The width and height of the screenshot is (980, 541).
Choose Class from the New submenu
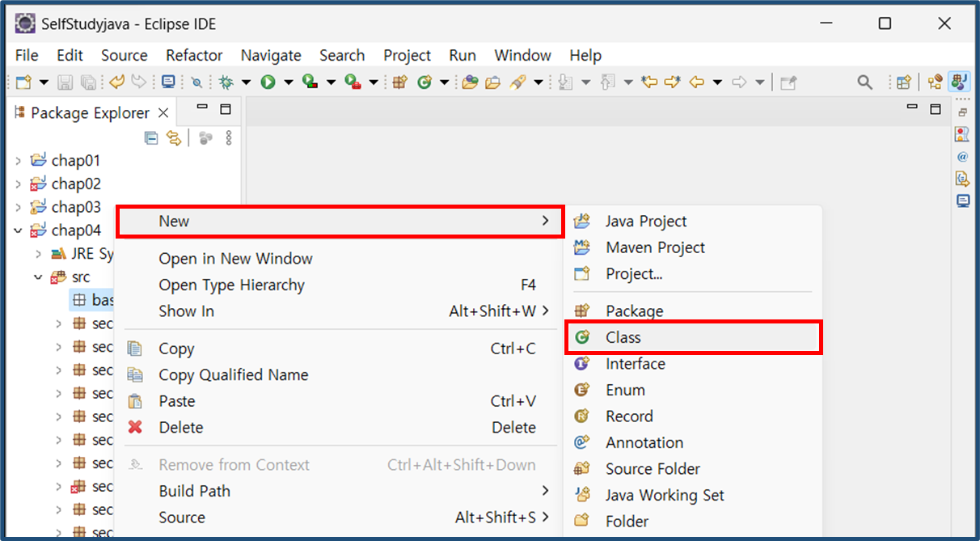point(693,337)
